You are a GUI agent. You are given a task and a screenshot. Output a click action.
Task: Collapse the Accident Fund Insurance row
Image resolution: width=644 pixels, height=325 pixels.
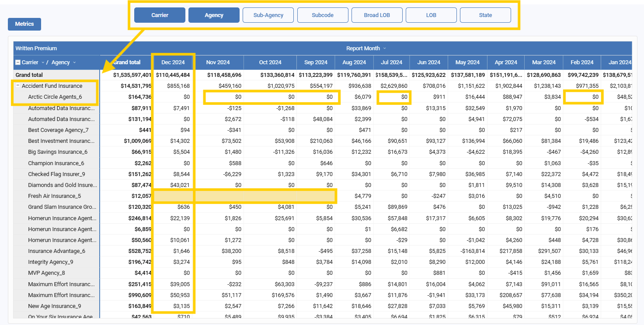tap(18, 86)
